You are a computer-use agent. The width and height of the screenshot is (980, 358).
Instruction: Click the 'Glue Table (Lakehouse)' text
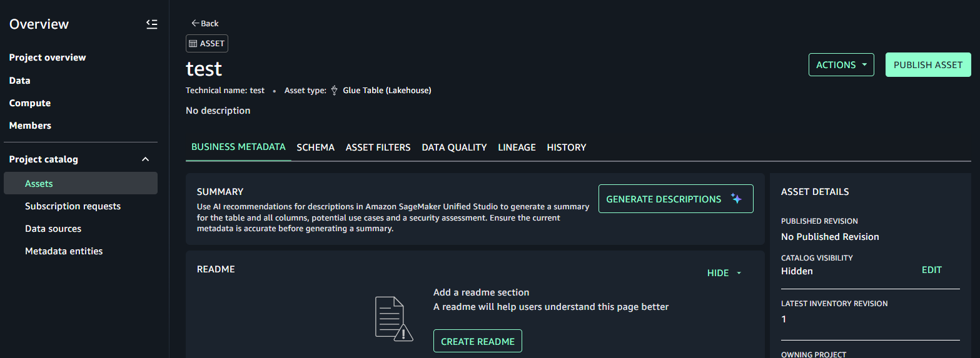coord(387,91)
